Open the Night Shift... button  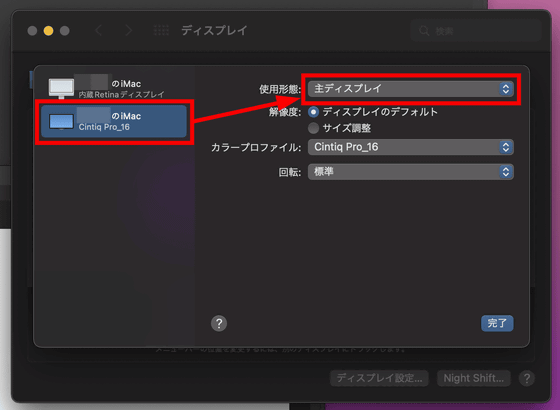(474, 378)
